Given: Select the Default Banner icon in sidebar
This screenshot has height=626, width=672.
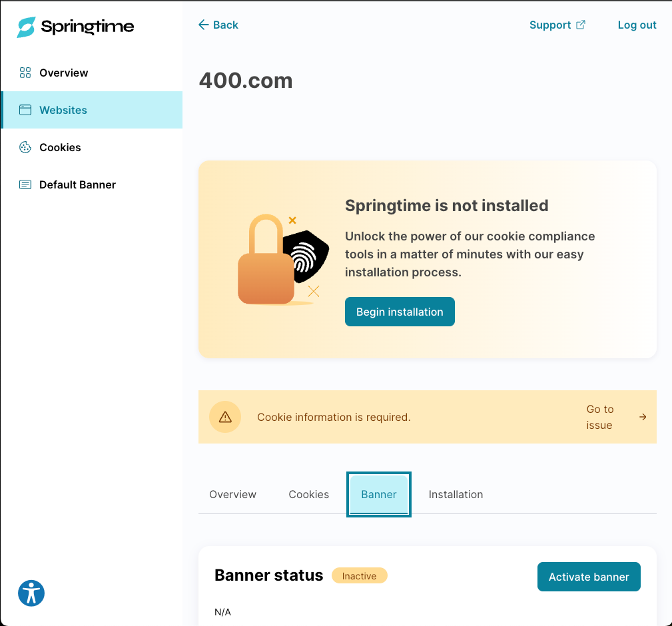Looking at the screenshot, I should [x=25, y=184].
